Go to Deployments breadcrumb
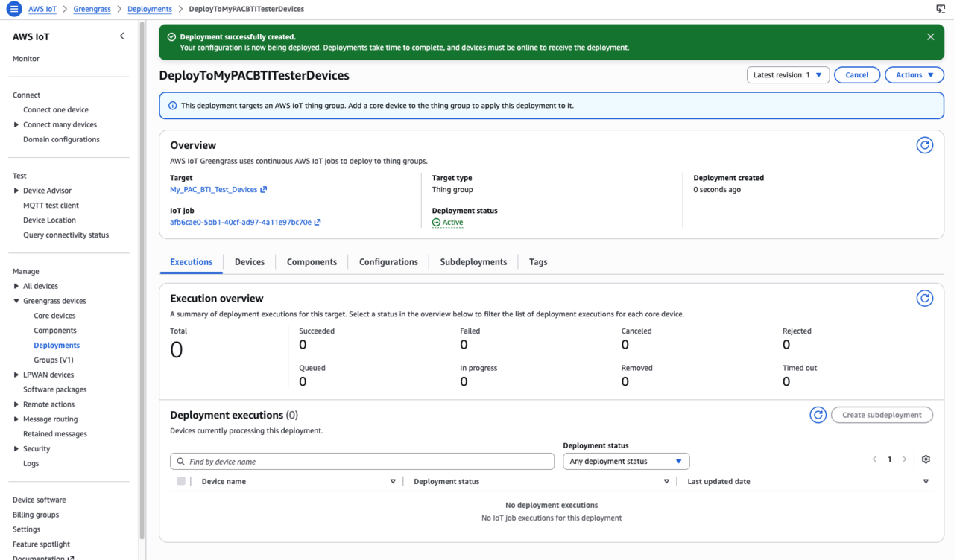 150,9
